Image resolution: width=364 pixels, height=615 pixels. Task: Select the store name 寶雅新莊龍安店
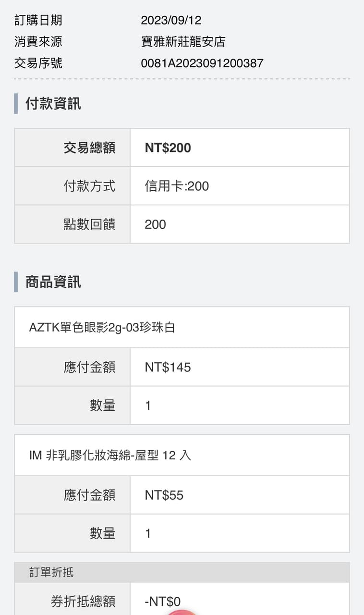183,42
